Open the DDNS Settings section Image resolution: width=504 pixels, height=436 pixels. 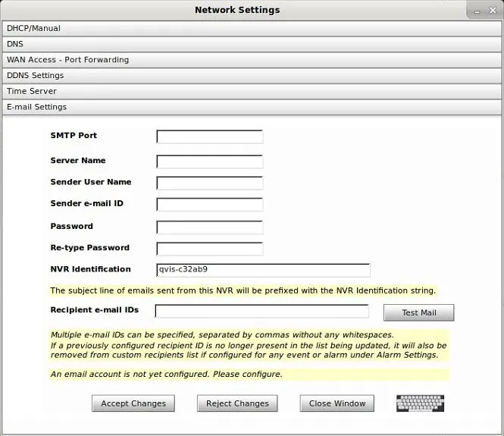[252, 76]
